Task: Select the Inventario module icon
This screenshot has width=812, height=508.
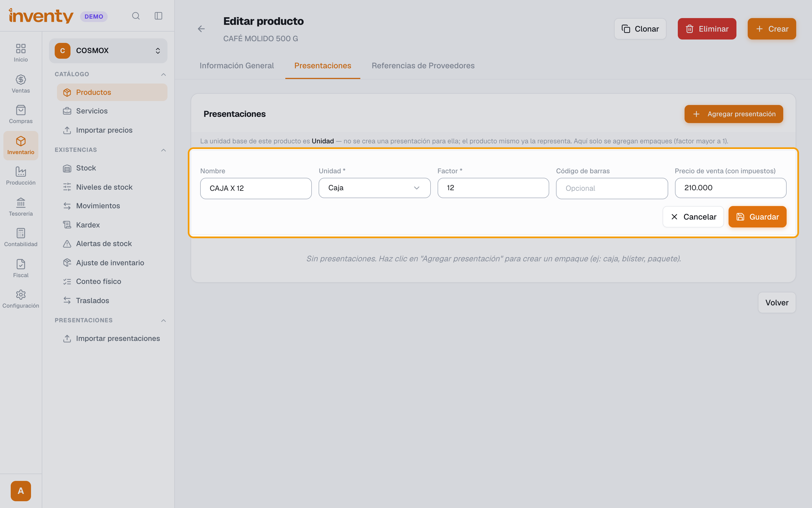Action: 21,145
